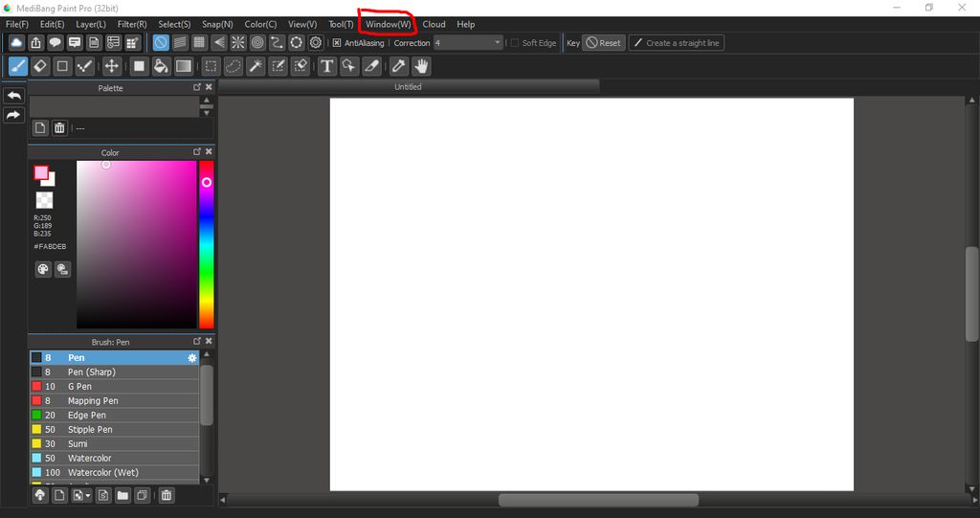The width and height of the screenshot is (980, 518).
Task: Select the Dot tool
Action: pyautogui.click(x=84, y=66)
